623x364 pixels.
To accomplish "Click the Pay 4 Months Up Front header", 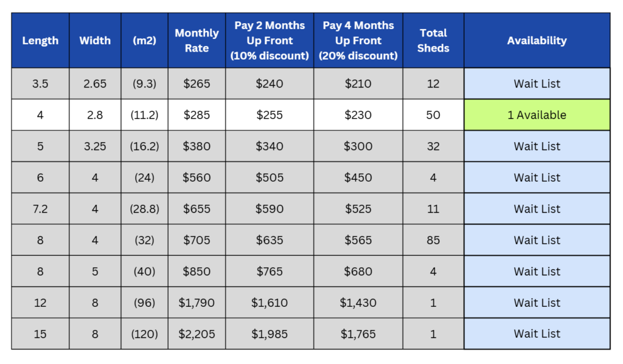I will point(358,41).
